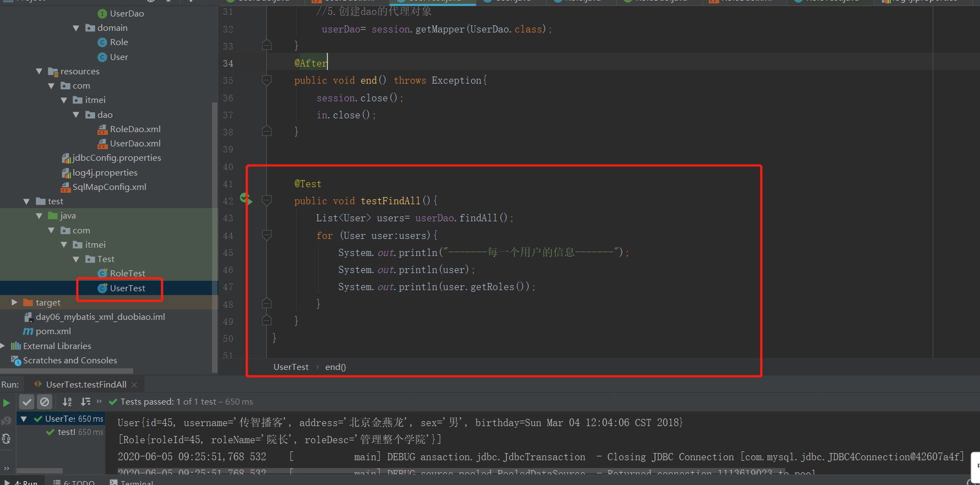This screenshot has width=980, height=485.
Task: Close the UserTest.testFindAll run tab
Action: point(134,385)
